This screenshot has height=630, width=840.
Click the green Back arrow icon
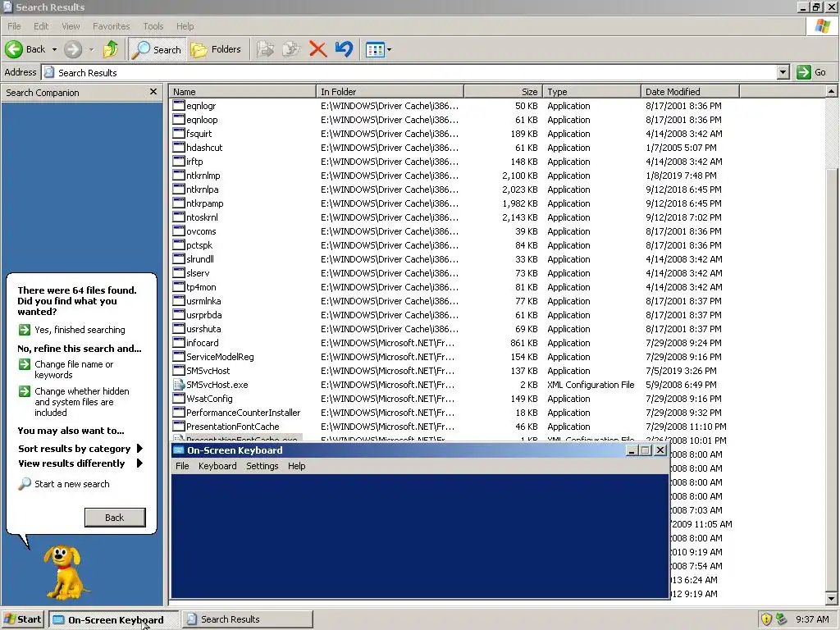14,49
